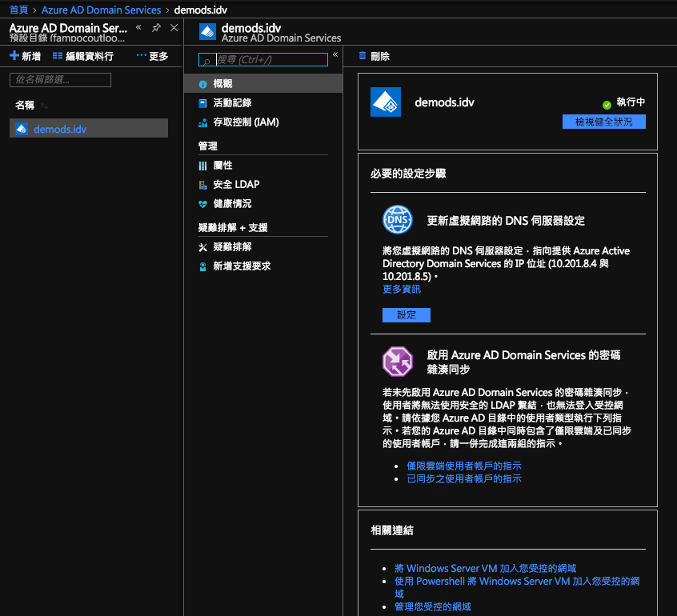Click the 疑難排解 + 支援 section header
Screen dimensions: 677x616
233,227
